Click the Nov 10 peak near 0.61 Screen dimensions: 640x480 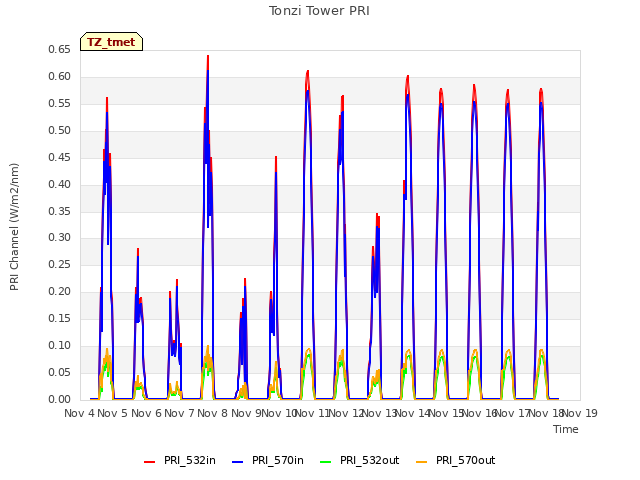307,72
